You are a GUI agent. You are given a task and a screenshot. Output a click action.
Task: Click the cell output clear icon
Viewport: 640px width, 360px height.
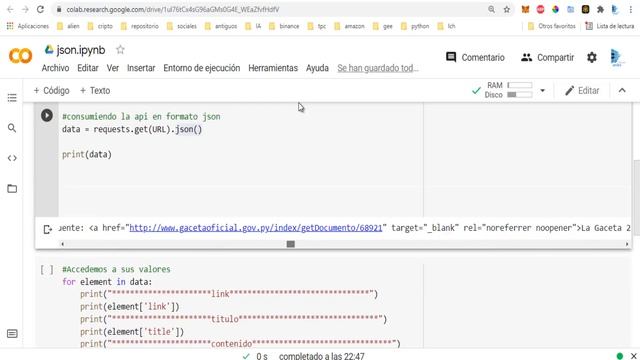[x=47, y=229]
